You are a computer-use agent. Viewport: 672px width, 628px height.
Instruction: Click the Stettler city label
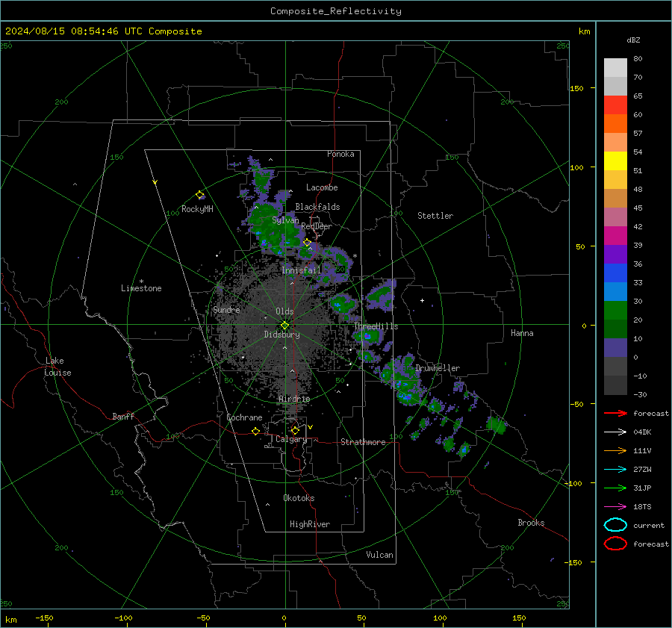click(x=435, y=216)
